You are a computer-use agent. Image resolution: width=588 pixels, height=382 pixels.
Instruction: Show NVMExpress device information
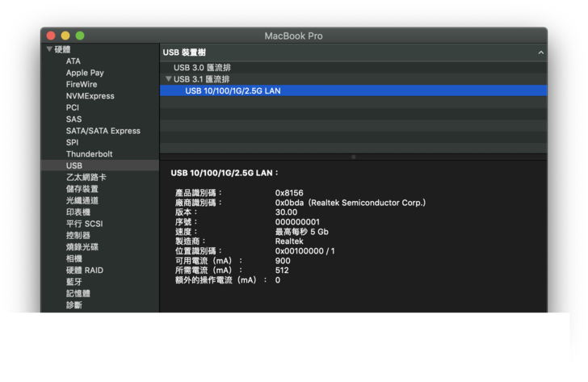pos(90,96)
